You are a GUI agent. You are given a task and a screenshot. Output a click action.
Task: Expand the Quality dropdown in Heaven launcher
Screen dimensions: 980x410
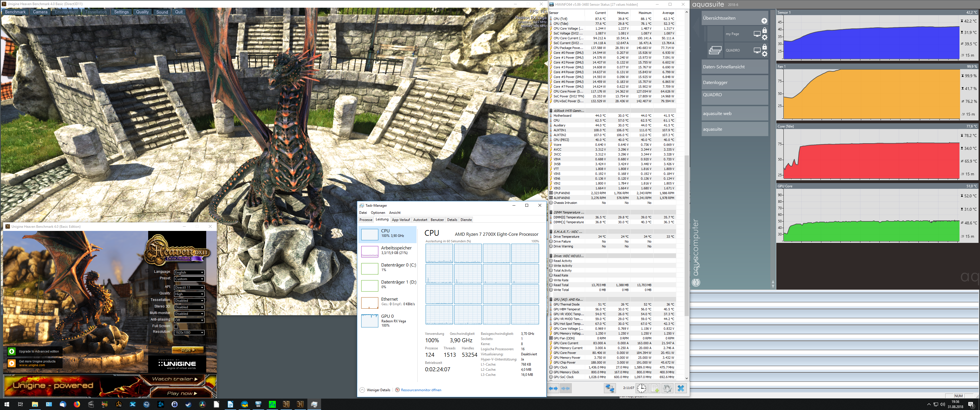(x=189, y=294)
